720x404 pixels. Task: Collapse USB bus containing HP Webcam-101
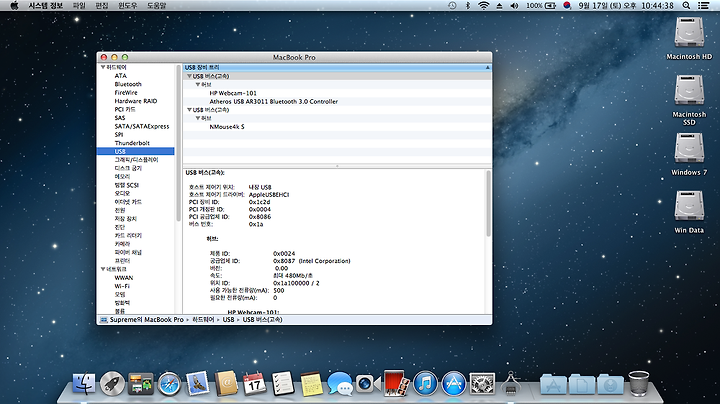[x=189, y=76]
